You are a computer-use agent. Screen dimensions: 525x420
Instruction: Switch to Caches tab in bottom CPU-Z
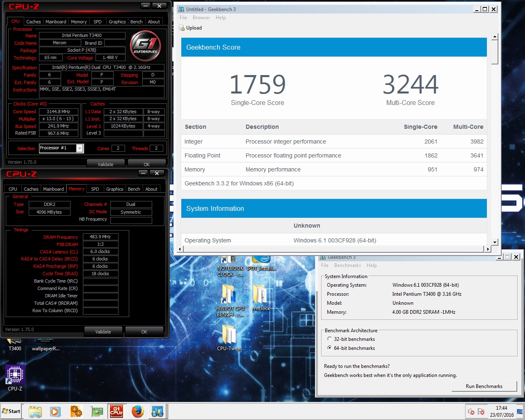(x=31, y=189)
